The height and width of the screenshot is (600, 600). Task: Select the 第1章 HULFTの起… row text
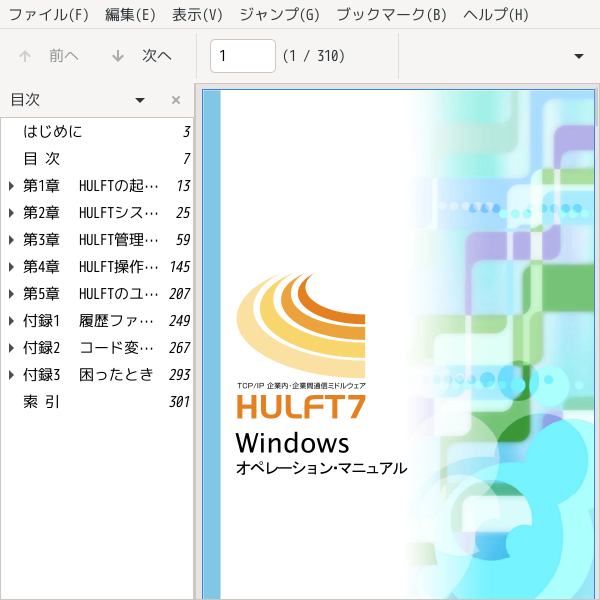(x=91, y=186)
